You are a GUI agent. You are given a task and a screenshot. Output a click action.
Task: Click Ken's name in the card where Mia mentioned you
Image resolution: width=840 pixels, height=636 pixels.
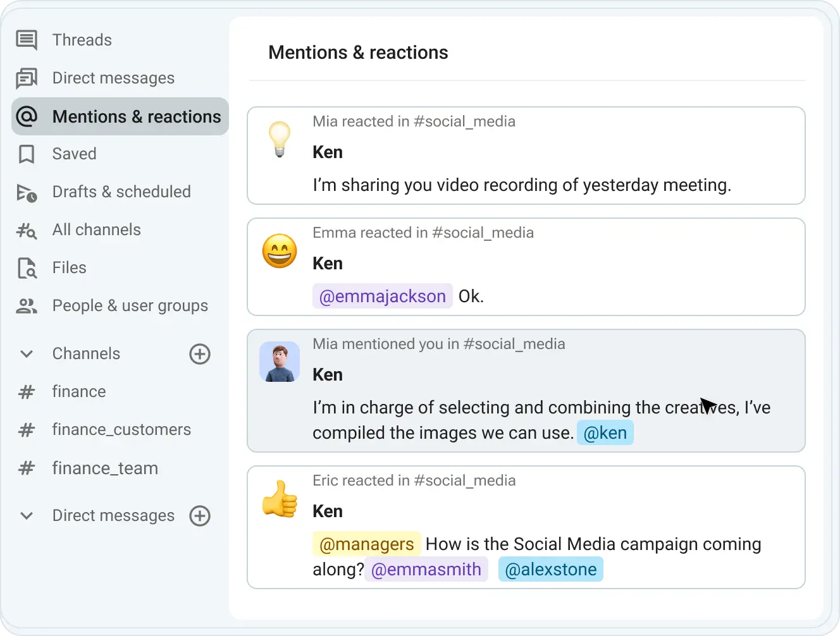328,374
